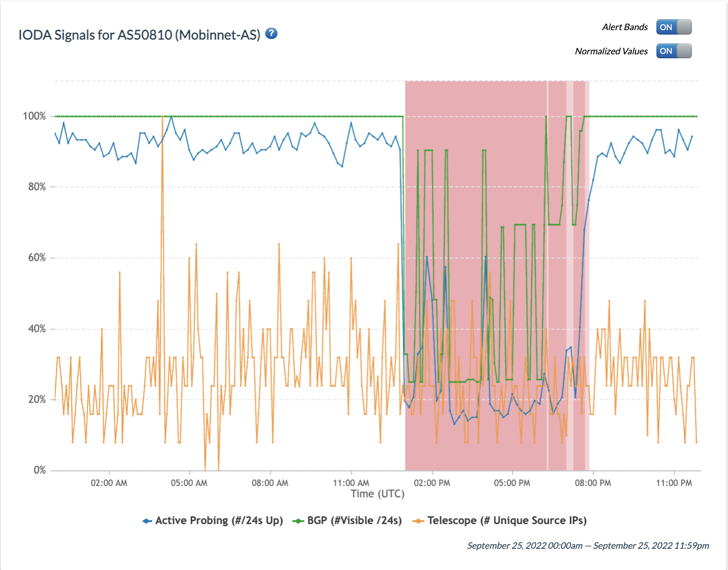Viewport: 728px width, 570px height.
Task: Click the "Time (UTC)" axis title
Action: coord(377,494)
